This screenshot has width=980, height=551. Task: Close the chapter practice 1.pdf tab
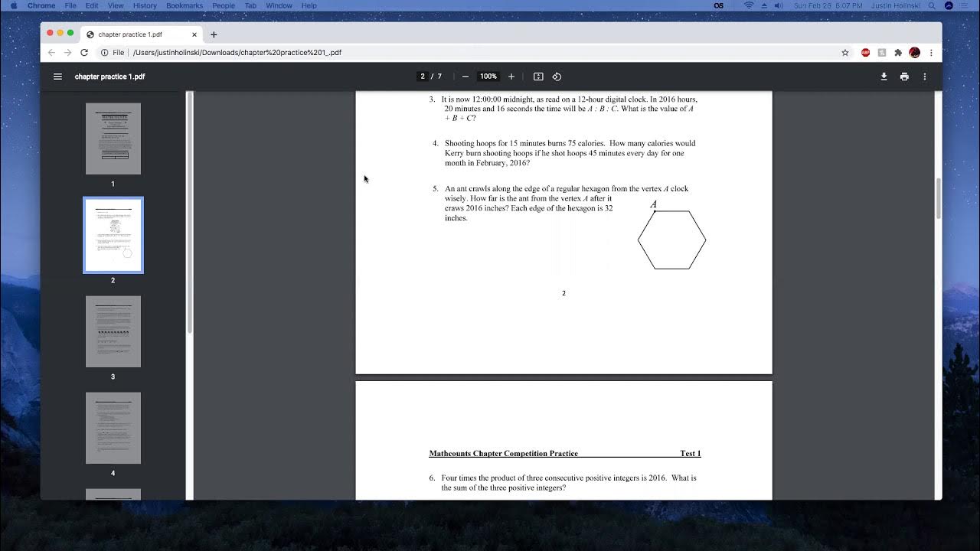(x=194, y=34)
